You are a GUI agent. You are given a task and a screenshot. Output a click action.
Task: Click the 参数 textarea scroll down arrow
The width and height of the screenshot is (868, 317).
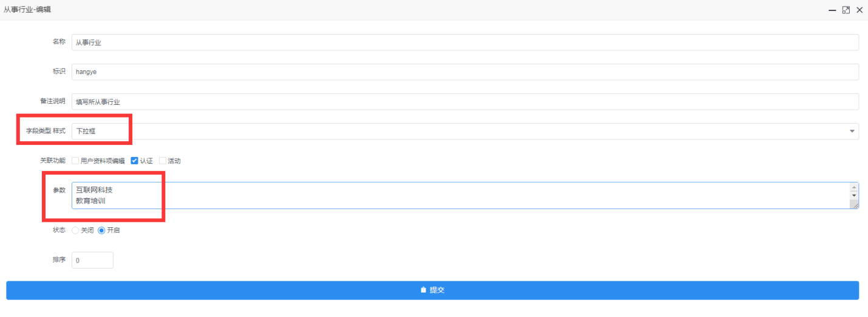pyautogui.click(x=855, y=195)
